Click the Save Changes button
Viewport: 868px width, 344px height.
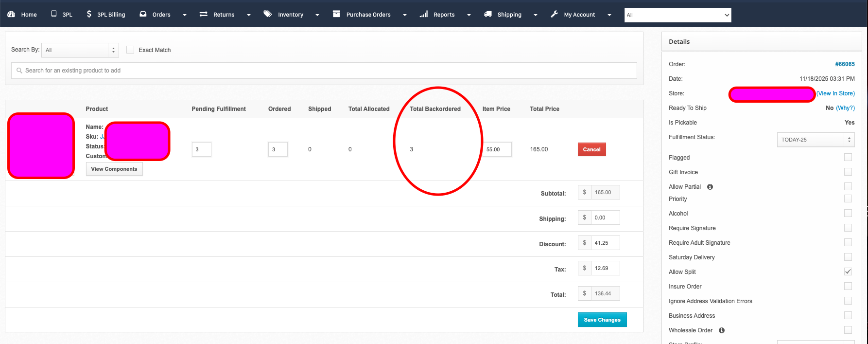tap(602, 320)
